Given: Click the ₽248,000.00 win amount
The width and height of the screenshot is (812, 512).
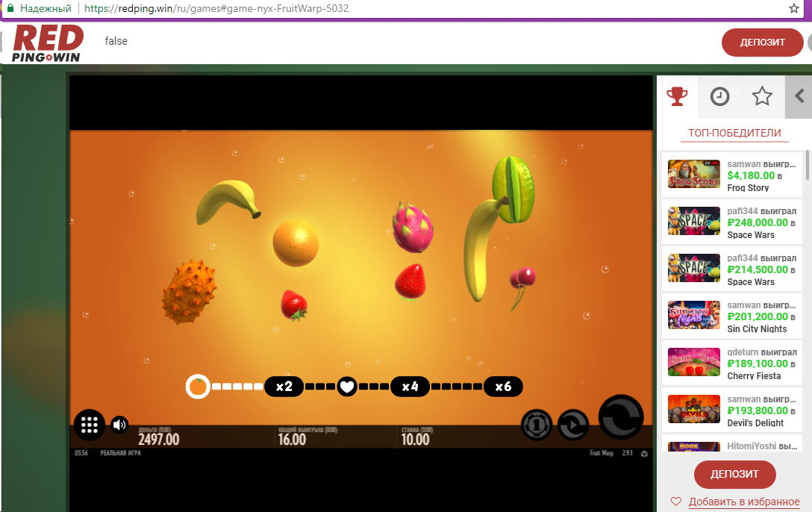Looking at the screenshot, I should 757,222.
